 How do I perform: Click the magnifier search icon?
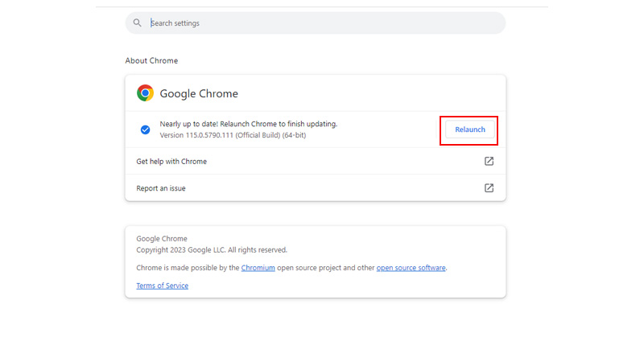(x=137, y=23)
